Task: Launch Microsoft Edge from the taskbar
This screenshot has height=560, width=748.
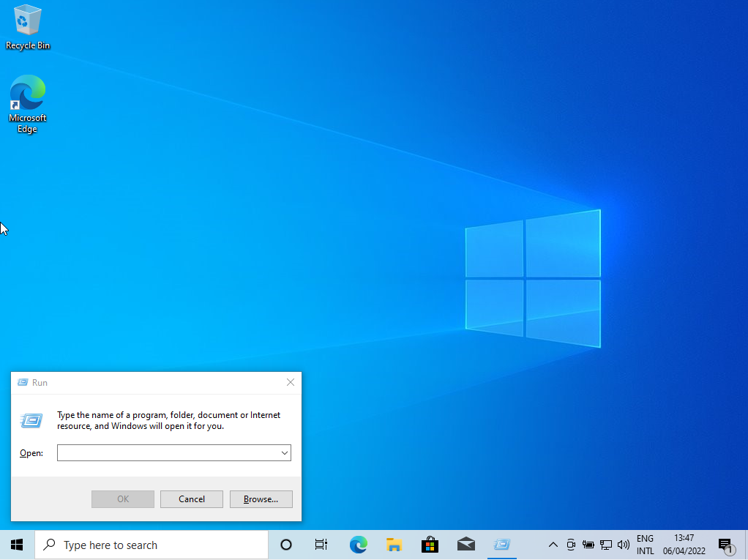Action: [x=358, y=545]
